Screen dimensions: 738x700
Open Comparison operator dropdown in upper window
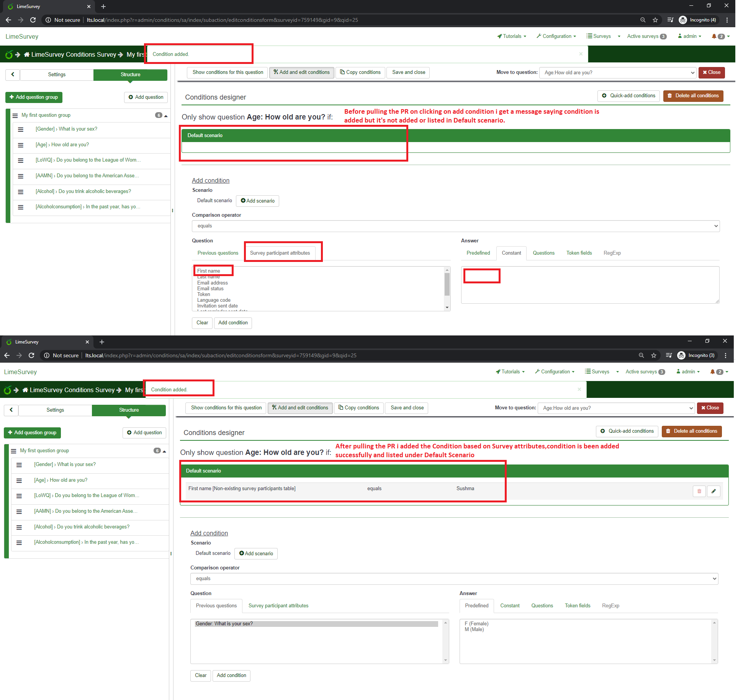click(x=455, y=226)
